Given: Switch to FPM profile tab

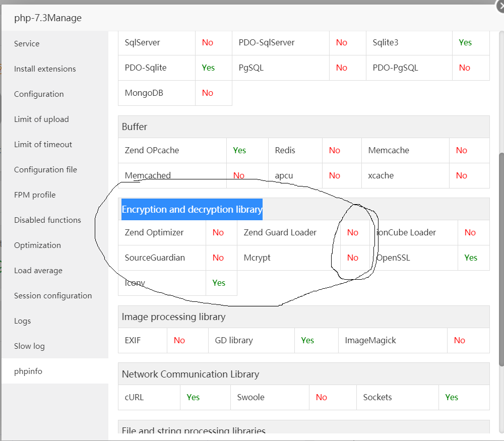Looking at the screenshot, I should tap(35, 195).
